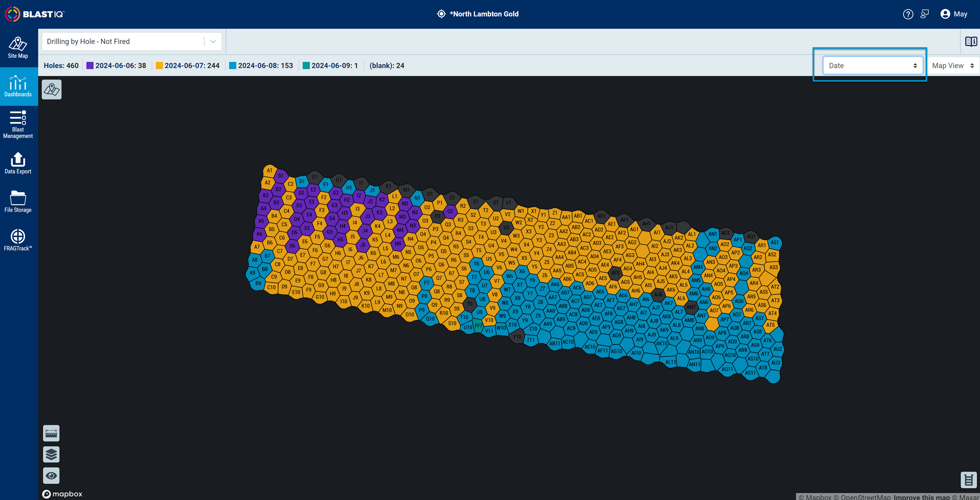Open the Data Export section

click(18, 163)
